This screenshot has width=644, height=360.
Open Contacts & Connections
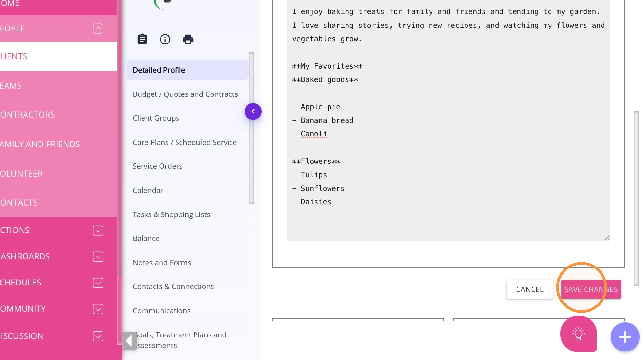tap(173, 286)
